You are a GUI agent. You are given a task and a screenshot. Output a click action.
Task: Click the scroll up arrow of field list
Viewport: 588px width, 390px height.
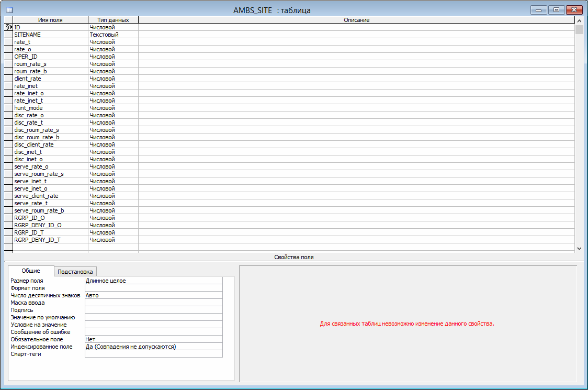[579, 20]
